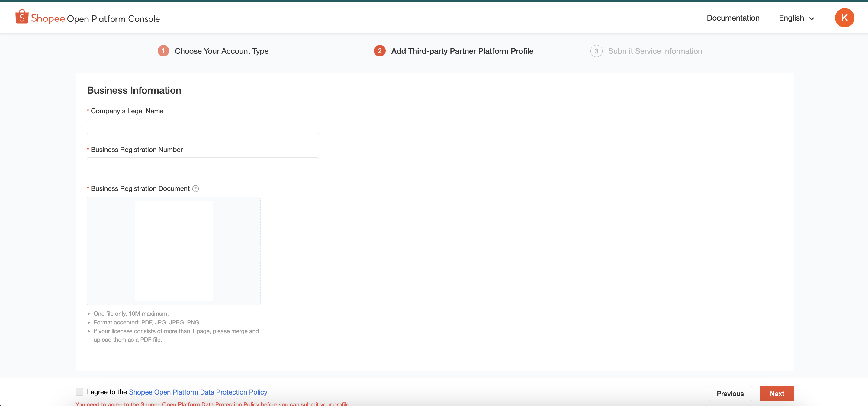Image resolution: width=868 pixels, height=406 pixels.
Task: Check the I agree consent checkbox
Action: (79, 391)
